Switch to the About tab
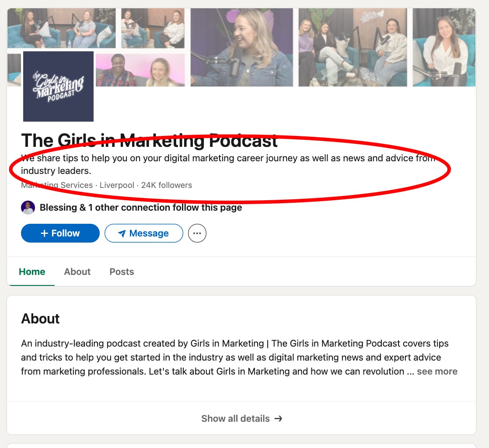Image resolution: width=489 pixels, height=448 pixels. click(77, 271)
